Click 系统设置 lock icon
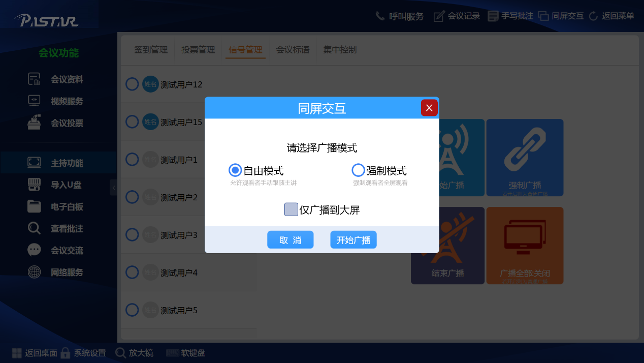 65,353
